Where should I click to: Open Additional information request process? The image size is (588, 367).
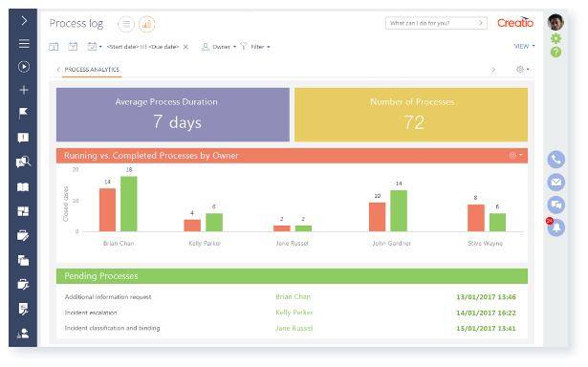[x=108, y=297]
